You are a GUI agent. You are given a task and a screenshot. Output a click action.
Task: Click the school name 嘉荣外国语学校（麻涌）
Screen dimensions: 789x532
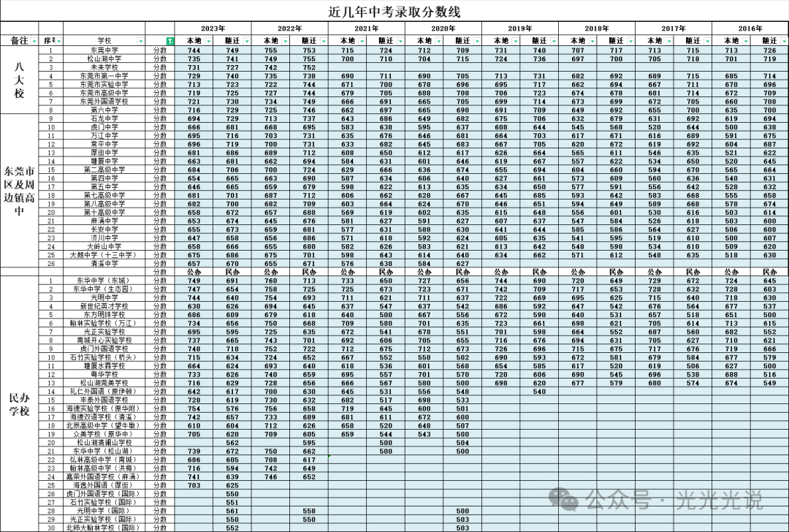click(x=104, y=476)
